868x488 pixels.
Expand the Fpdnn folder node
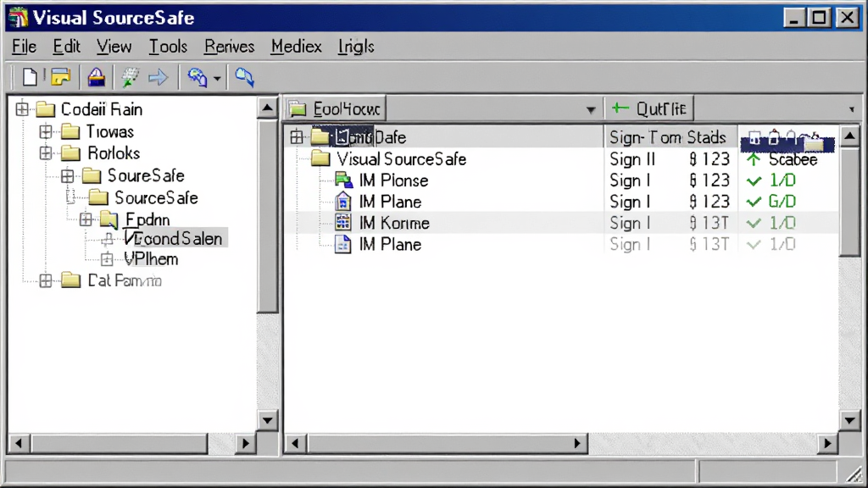[x=86, y=219]
